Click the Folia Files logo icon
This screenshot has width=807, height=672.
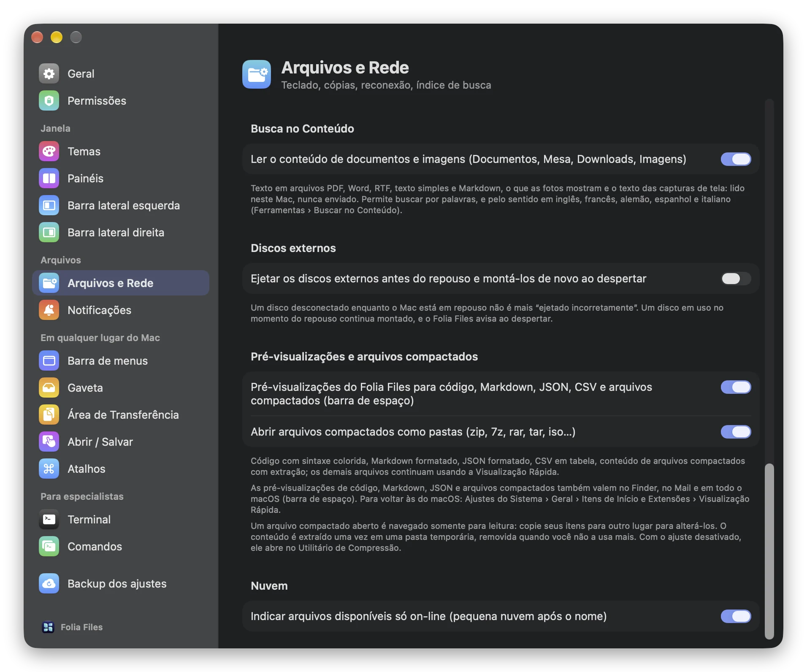point(48,627)
